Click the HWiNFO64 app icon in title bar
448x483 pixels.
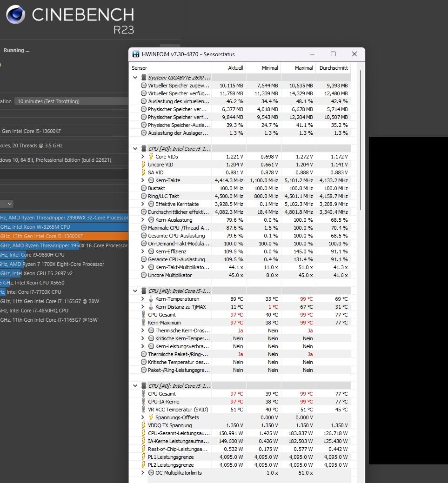click(x=136, y=54)
